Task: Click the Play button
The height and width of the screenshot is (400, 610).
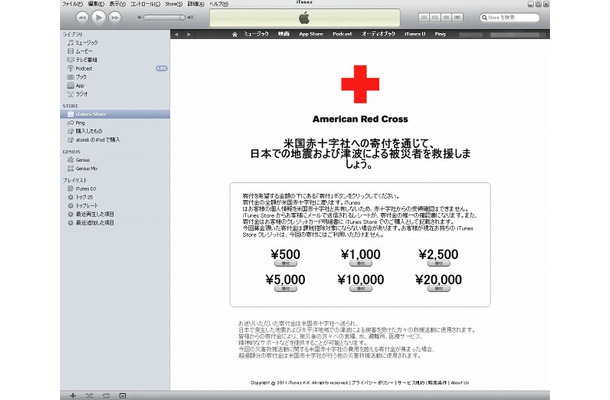Action: [98, 18]
